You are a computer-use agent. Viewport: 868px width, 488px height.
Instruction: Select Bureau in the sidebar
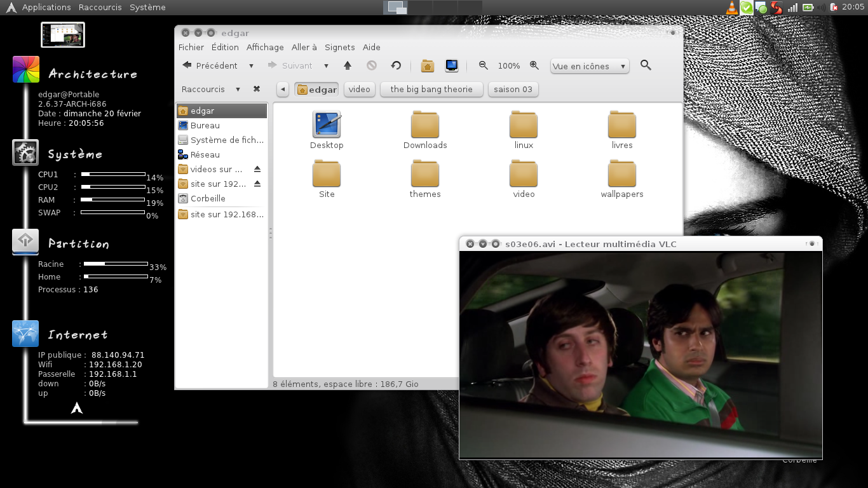[222, 125]
